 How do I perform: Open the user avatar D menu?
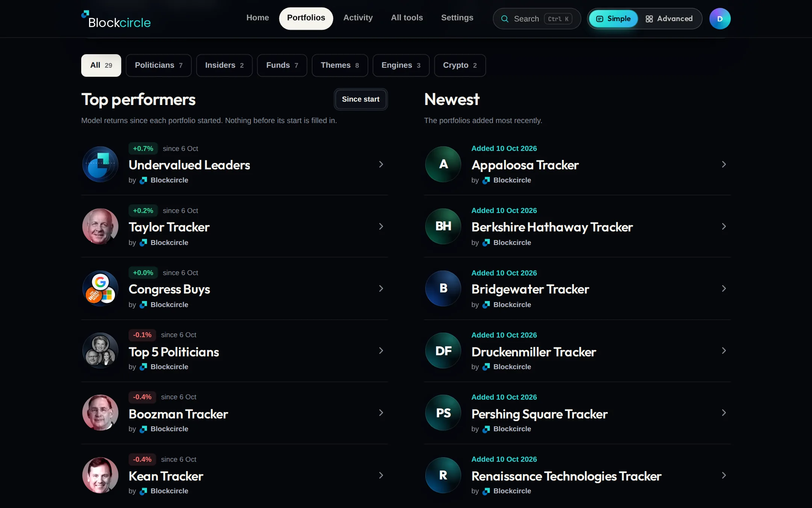point(720,19)
